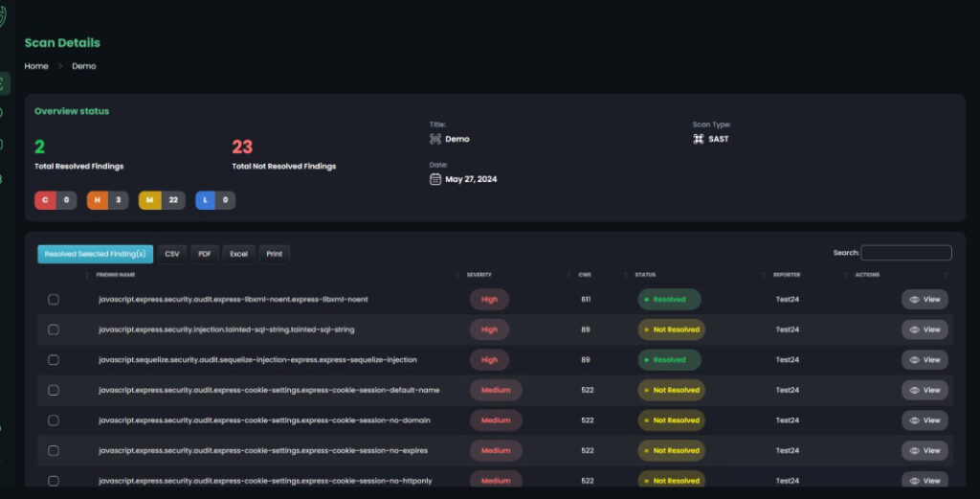Open View for express-cookie-session-no-domain finding
This screenshot has height=499, width=980.
coord(924,420)
